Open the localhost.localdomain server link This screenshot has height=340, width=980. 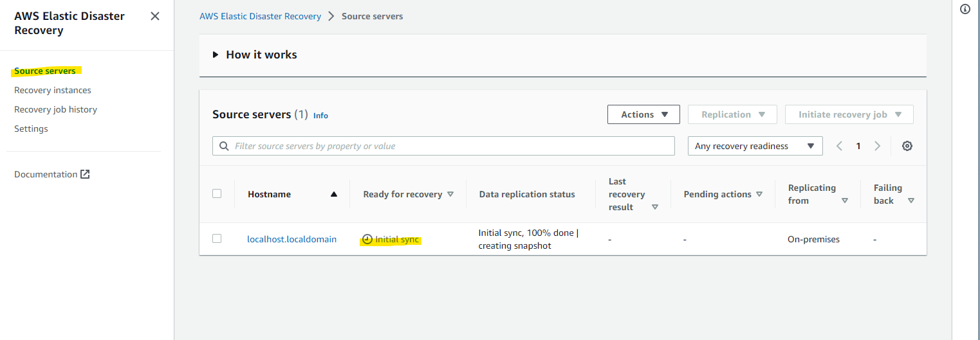[x=291, y=239]
